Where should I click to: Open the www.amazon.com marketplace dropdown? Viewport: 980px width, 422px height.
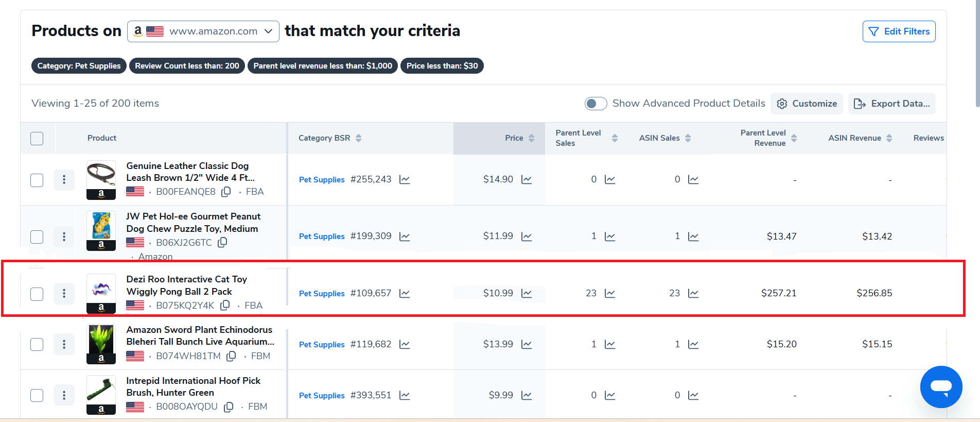[x=203, y=31]
